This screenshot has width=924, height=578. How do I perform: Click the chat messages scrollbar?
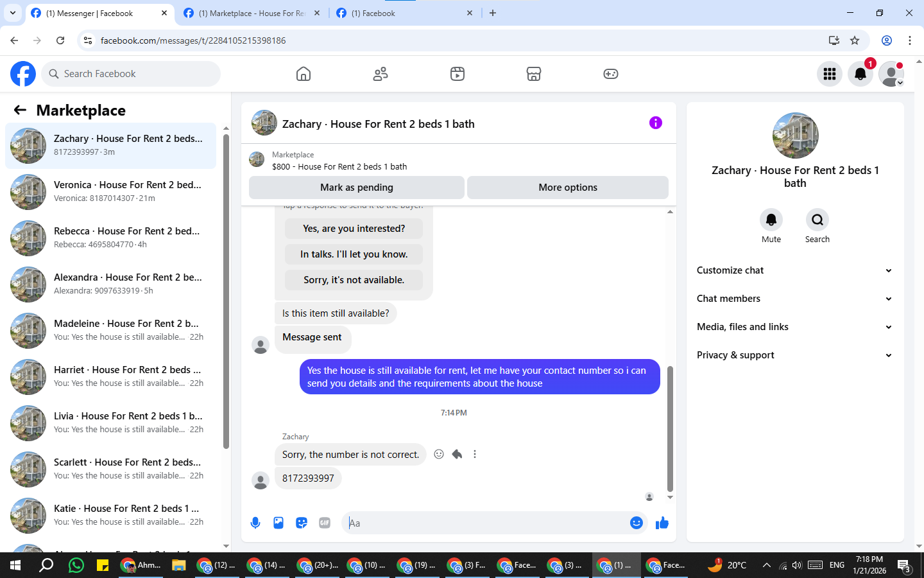pos(670,428)
